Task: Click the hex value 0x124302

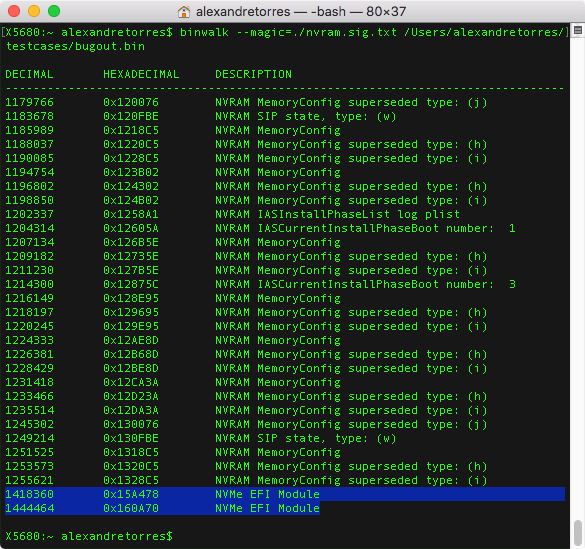Action: coord(131,186)
